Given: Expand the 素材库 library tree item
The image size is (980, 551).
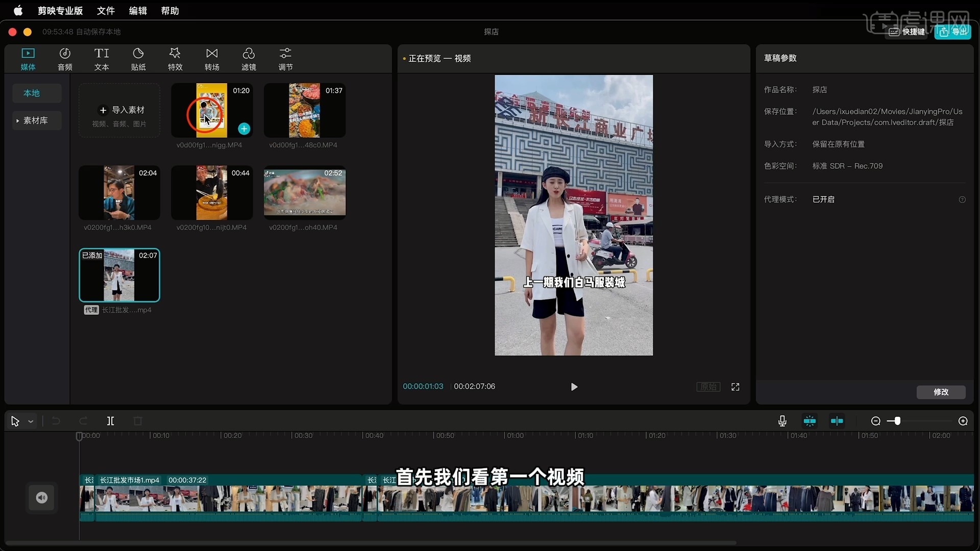Looking at the screenshot, I should [18, 121].
